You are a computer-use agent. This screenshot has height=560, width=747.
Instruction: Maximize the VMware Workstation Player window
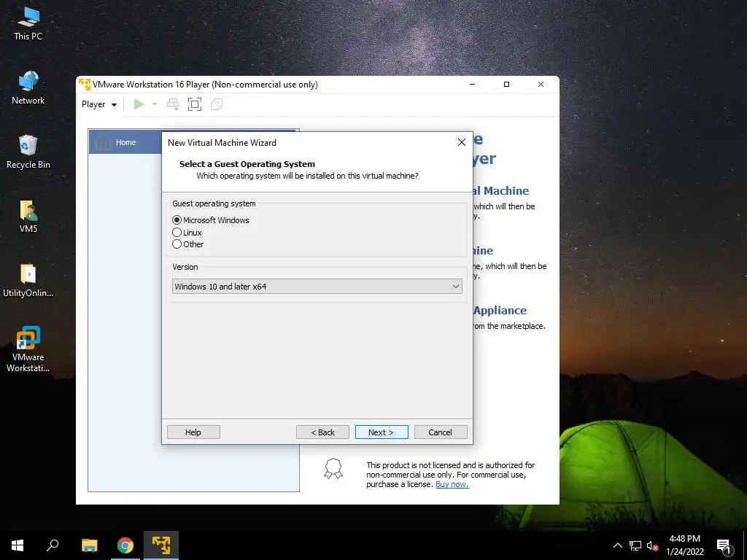(x=506, y=85)
